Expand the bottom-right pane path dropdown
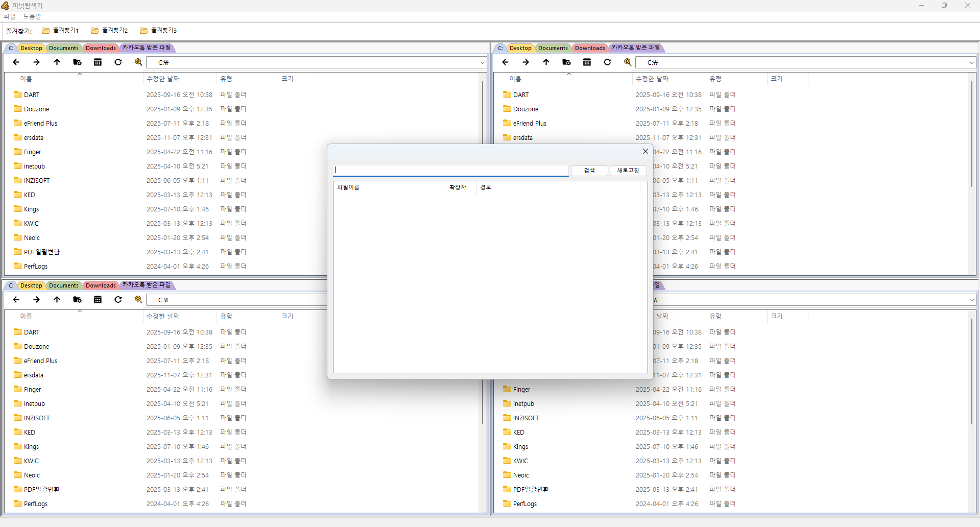The height and width of the screenshot is (527, 980). click(971, 300)
